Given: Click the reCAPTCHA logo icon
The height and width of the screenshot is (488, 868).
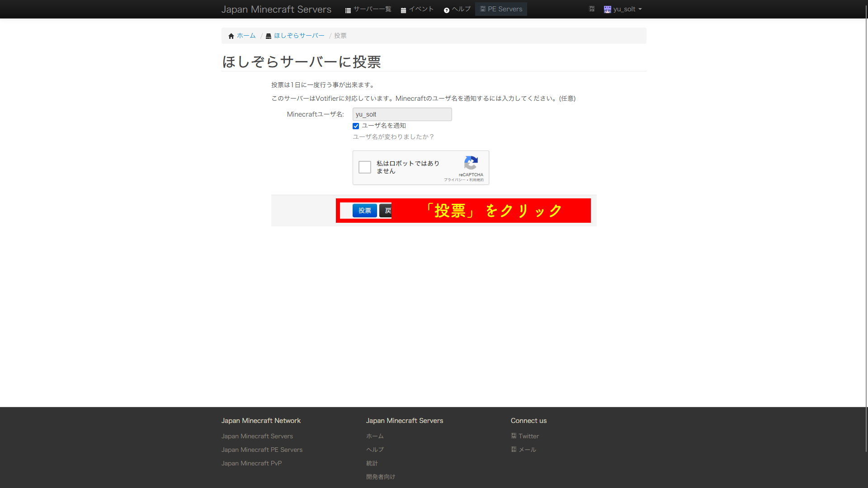Looking at the screenshot, I should pos(471,163).
